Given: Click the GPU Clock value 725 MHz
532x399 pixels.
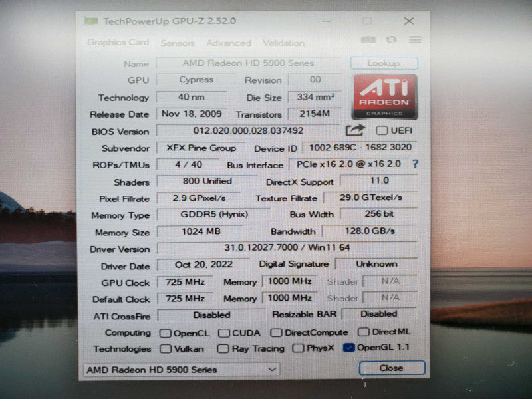Looking at the screenshot, I should 186,282.
